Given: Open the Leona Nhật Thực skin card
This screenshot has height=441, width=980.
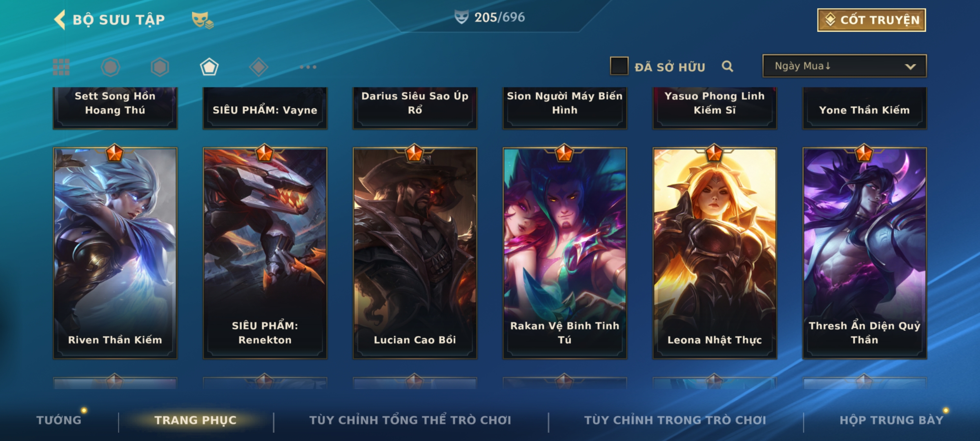Looking at the screenshot, I should (715, 253).
